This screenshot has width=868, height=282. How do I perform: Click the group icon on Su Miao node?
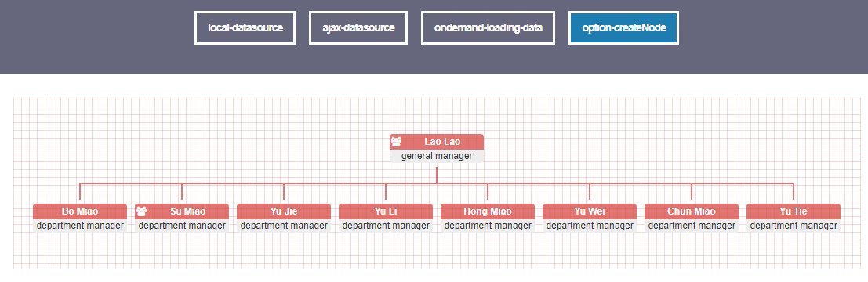pyautogui.click(x=142, y=211)
